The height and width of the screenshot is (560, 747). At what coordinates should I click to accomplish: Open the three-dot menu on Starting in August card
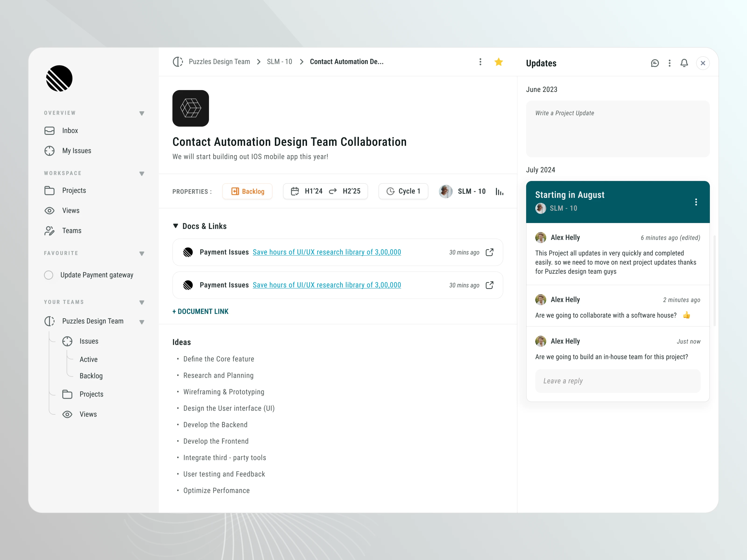click(x=696, y=202)
